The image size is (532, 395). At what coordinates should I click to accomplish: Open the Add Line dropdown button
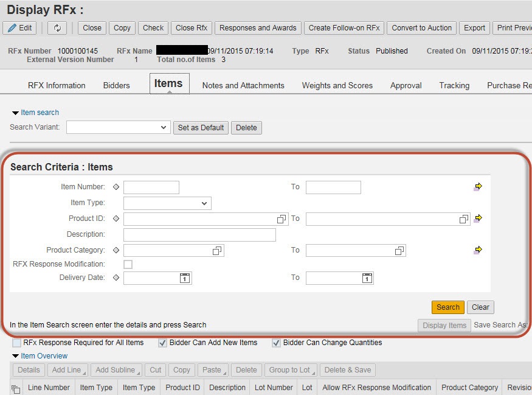coord(67,370)
